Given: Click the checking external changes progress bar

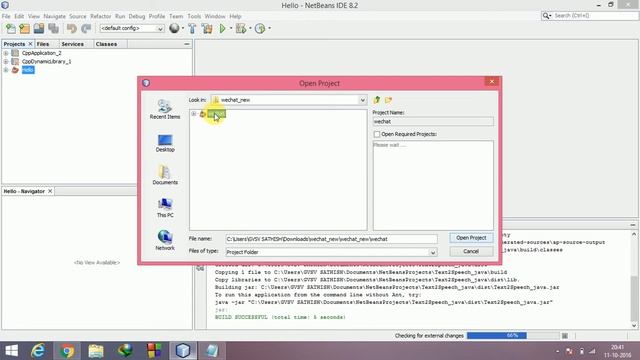Looking at the screenshot, I should pyautogui.click(x=513, y=336).
